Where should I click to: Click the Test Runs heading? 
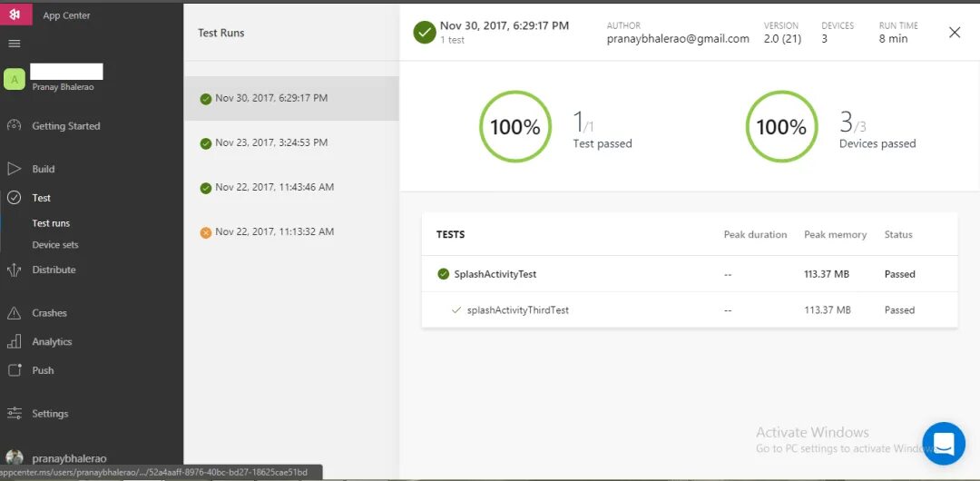pyautogui.click(x=221, y=33)
